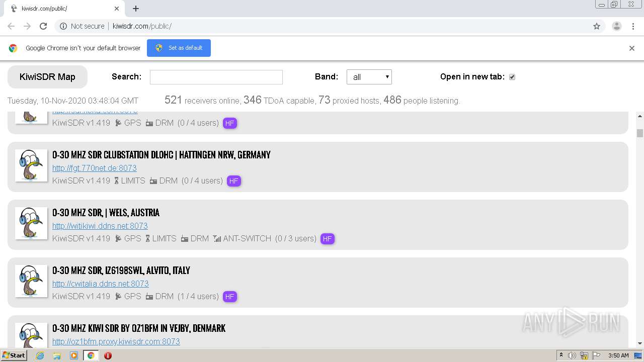Click the DRM radio icon in Wels Austria row

[185, 239]
